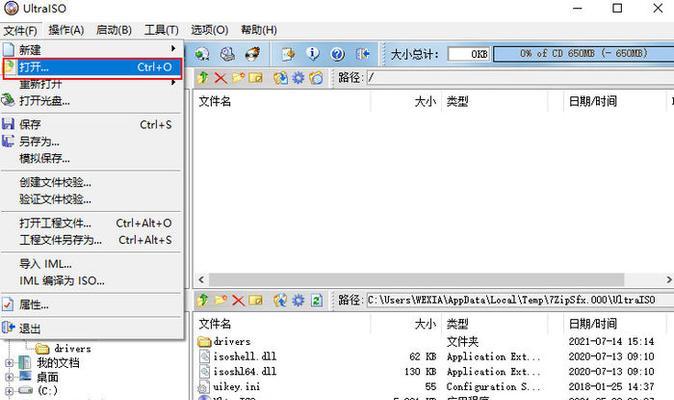674x400 pixels.
Task: Go up one level in local pane
Action: [x=202, y=300]
